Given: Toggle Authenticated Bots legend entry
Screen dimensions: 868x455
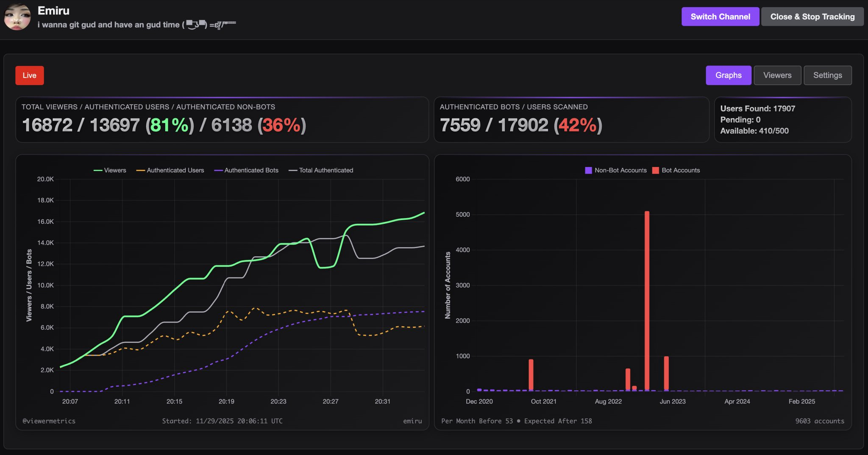Looking at the screenshot, I should [246, 170].
